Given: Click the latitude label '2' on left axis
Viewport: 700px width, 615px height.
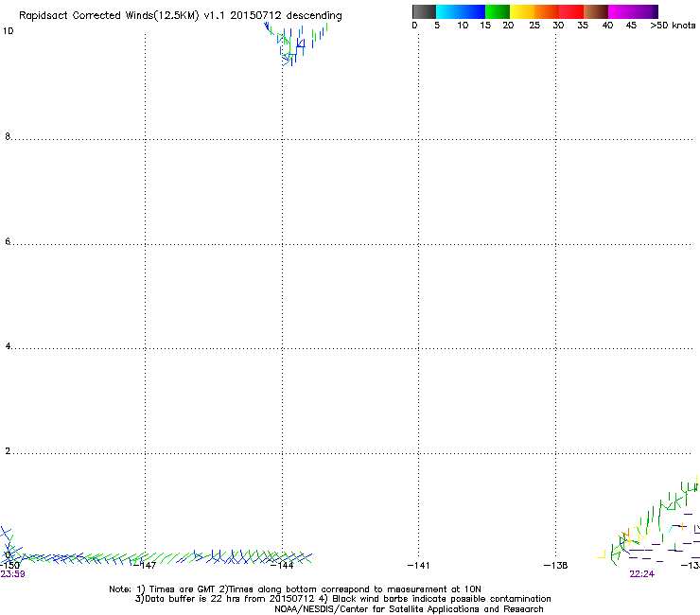Looking at the screenshot, I should (x=8, y=451).
